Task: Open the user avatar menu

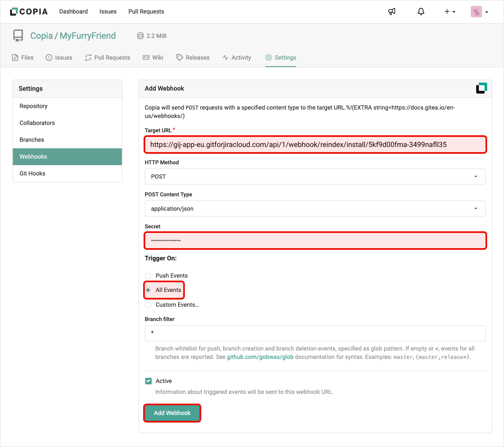Action: click(480, 11)
